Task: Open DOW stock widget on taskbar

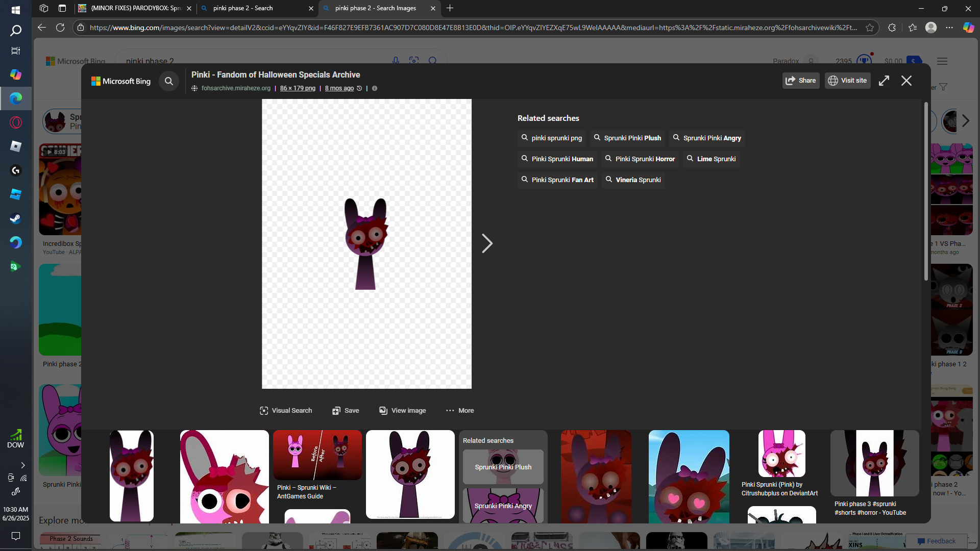Action: (x=15, y=439)
